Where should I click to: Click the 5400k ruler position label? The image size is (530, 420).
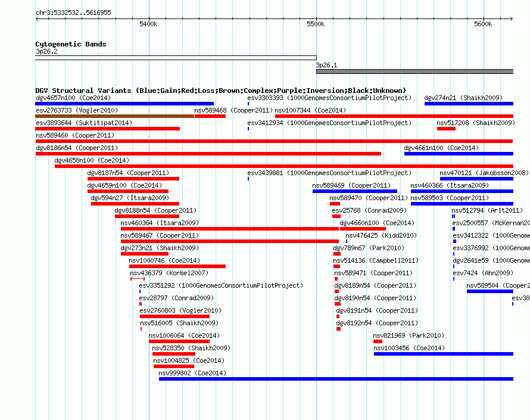[148, 24]
